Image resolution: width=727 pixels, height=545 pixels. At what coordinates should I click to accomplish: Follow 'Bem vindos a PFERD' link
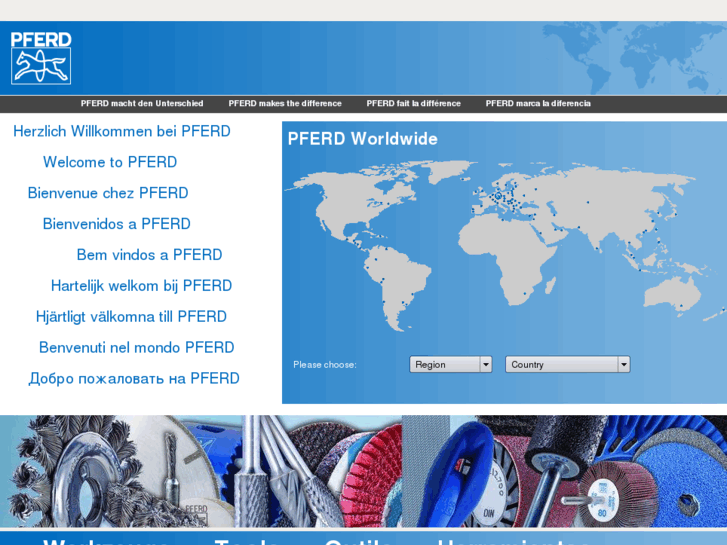pos(149,255)
